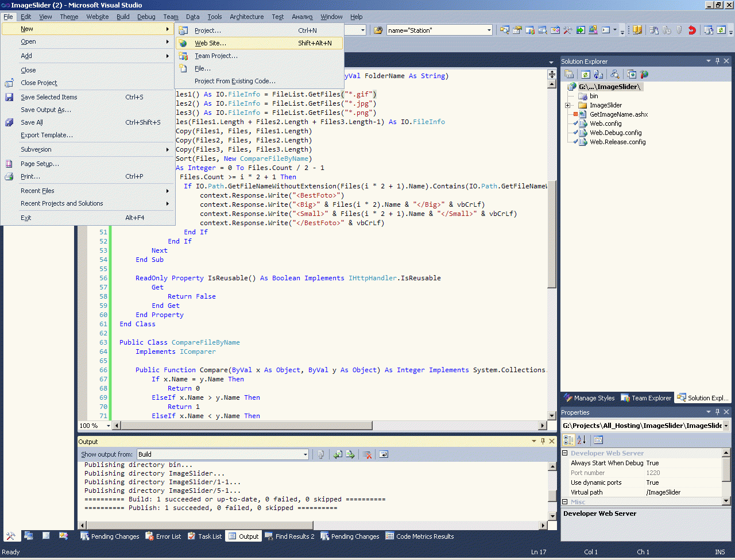The image size is (735, 560).
Task: Open the zoom level 100 % dropdown
Action: click(x=110, y=426)
